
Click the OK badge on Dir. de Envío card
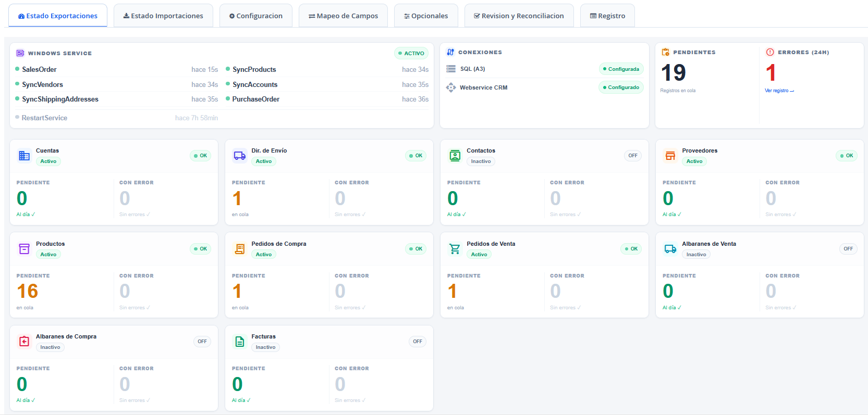click(416, 155)
